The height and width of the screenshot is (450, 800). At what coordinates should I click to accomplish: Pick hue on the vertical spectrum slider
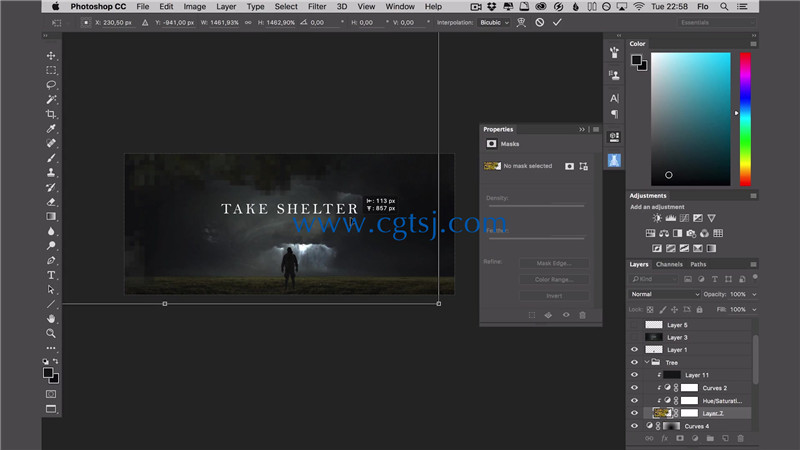pos(745,119)
